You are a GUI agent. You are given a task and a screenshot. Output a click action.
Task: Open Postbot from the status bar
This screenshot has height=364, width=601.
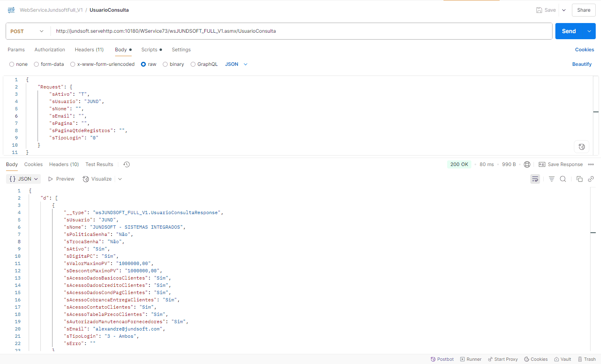pos(442,359)
